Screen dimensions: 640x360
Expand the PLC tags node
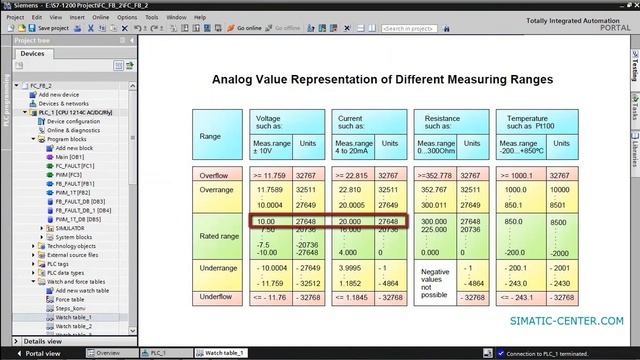coord(33,264)
